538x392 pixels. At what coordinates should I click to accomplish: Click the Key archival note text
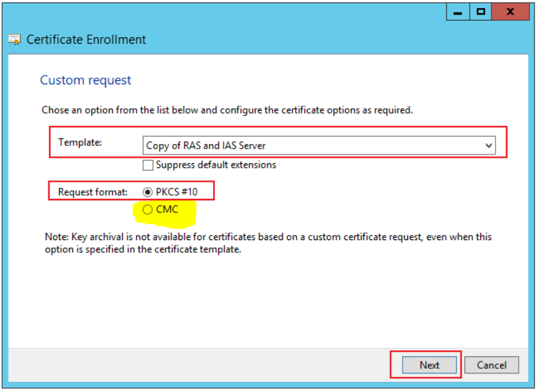pos(268,243)
